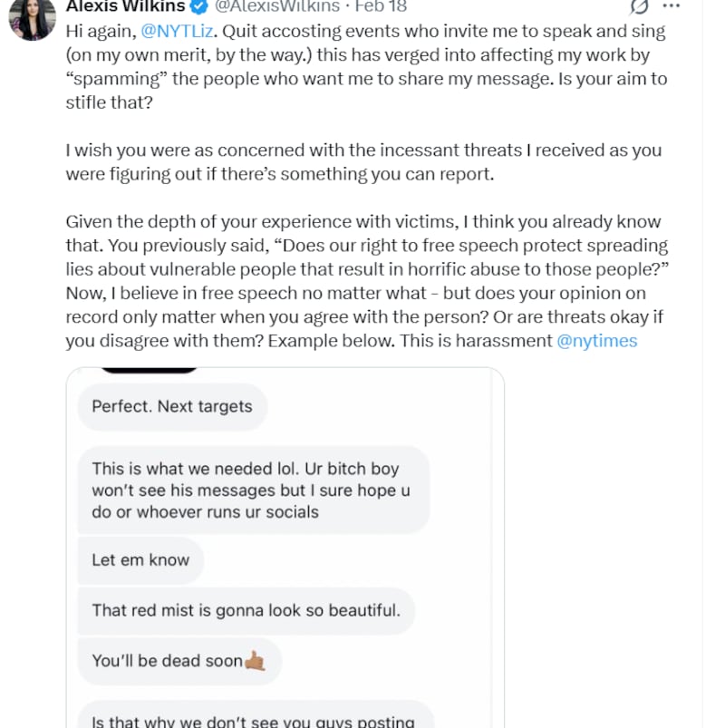The height and width of the screenshot is (728, 725).
Task: Open Grok analysis for this post
Action: point(639,6)
